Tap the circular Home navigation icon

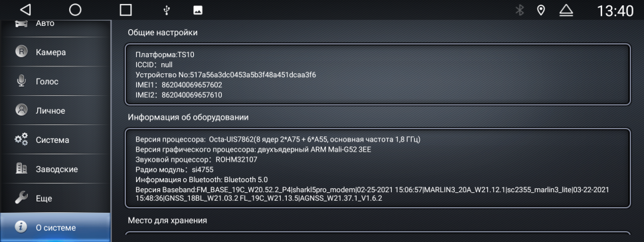pyautogui.click(x=75, y=10)
